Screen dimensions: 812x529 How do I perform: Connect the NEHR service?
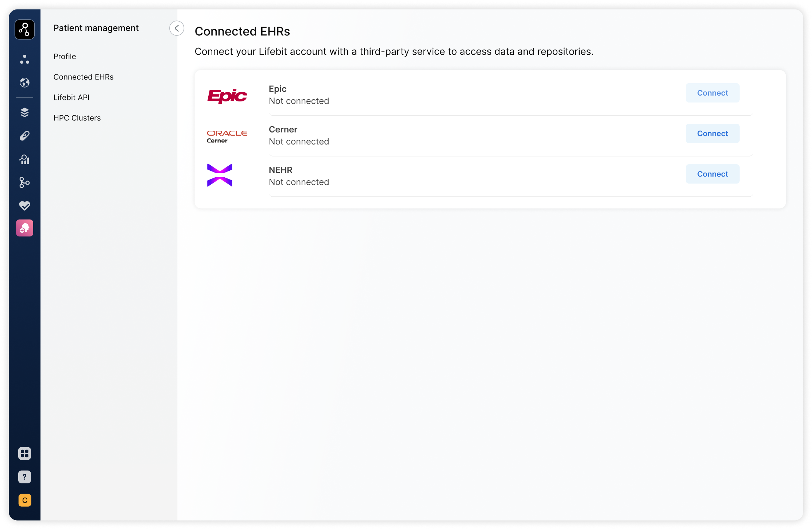712,174
